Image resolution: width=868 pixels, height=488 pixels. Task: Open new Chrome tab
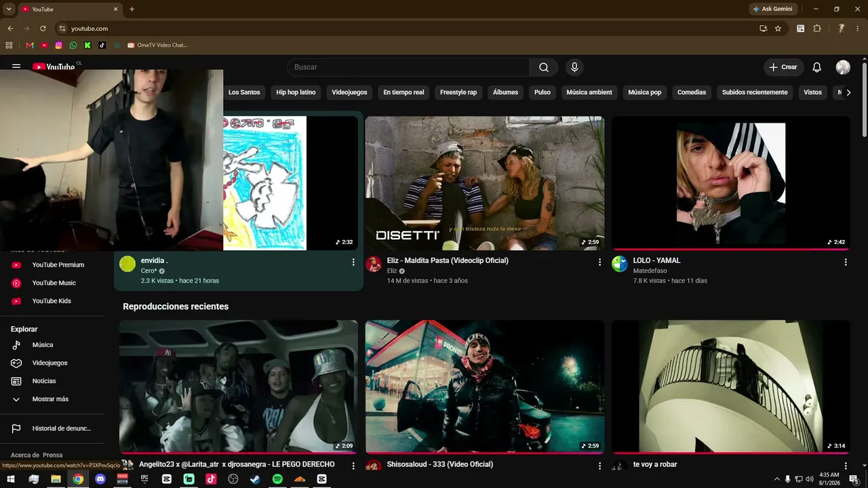(x=132, y=9)
